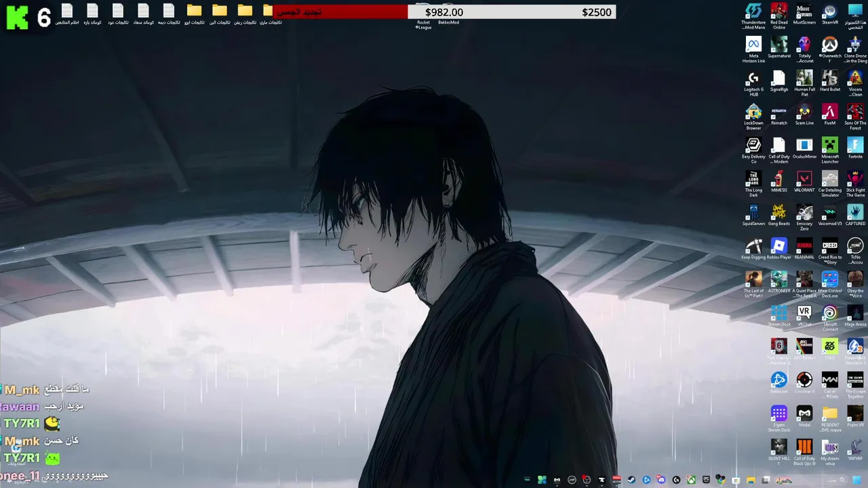Viewport: 868px width, 488px height.
Task: Click the Windows Start button
Action: pos(856,480)
